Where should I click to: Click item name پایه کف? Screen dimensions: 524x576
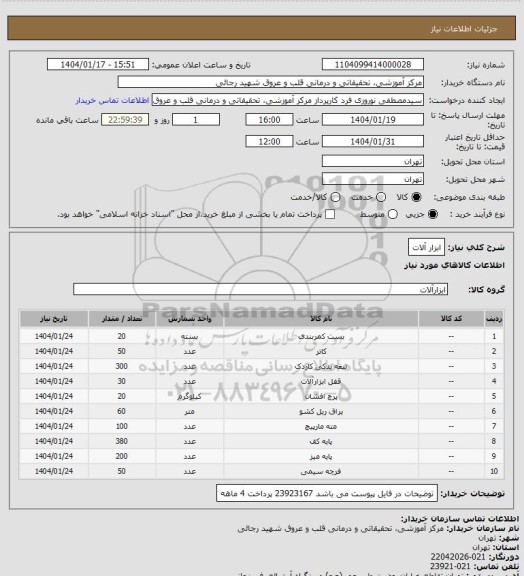point(321,441)
